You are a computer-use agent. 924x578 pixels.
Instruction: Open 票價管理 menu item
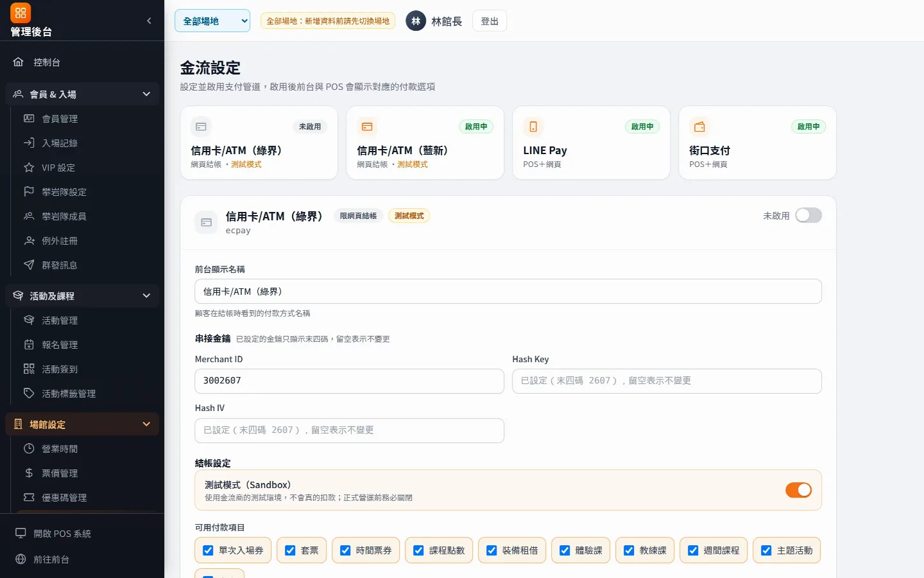coord(87,473)
